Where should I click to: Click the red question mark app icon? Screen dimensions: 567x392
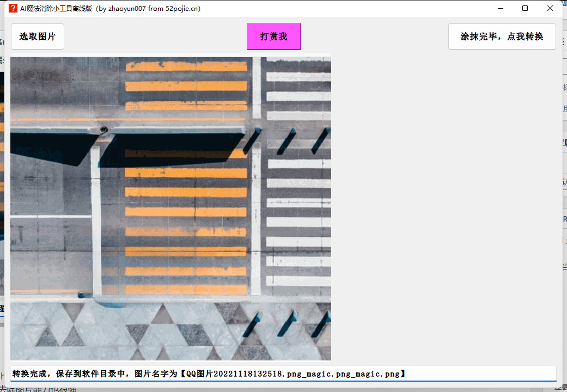13,8
